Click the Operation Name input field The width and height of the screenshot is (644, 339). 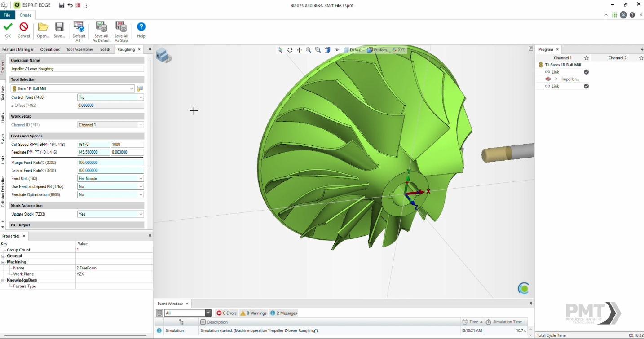(77, 69)
